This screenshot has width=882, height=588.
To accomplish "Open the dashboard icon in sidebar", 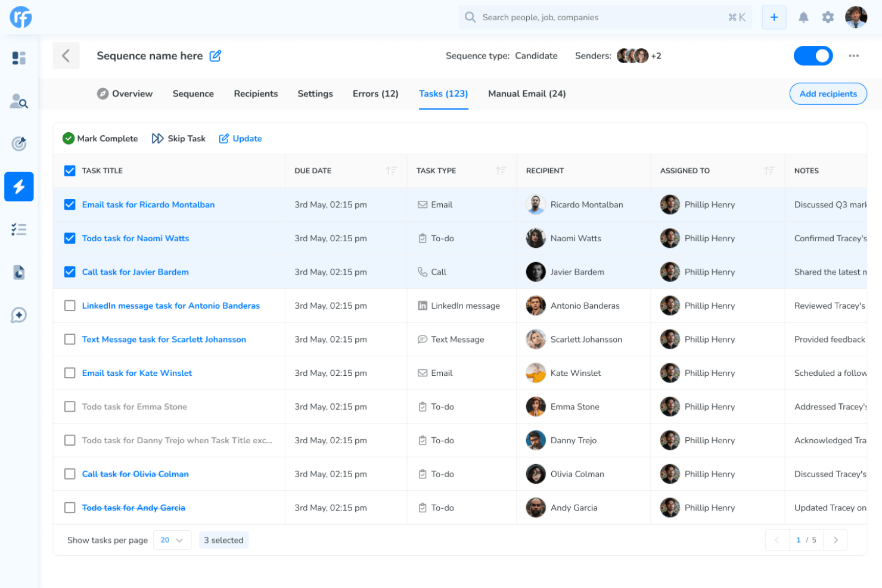I will coord(19,58).
